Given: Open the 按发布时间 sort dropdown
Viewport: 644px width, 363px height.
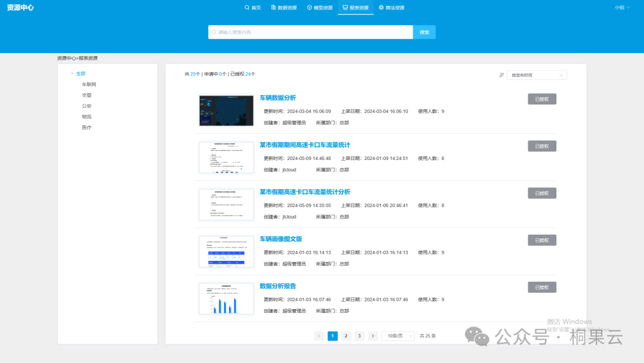Looking at the screenshot, I should point(537,75).
